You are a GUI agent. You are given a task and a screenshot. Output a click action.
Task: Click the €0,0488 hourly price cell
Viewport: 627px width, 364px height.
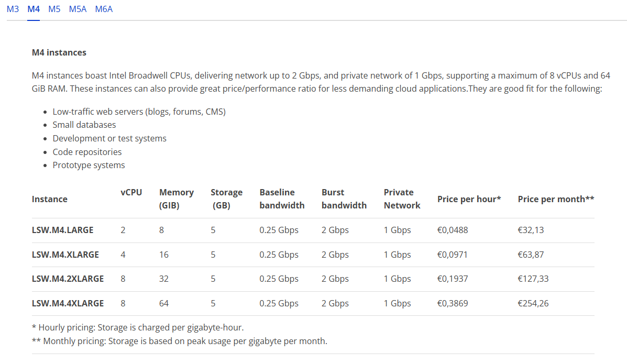[453, 230]
